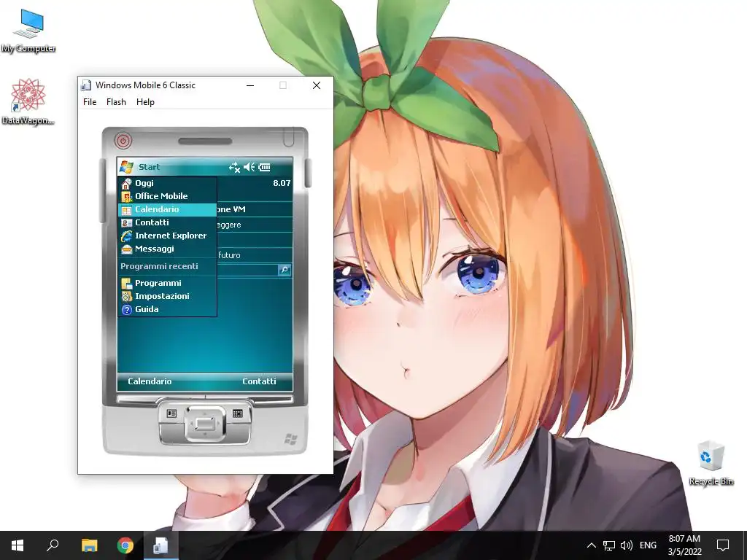Open Programmi from the Start menu
Viewport: 747px width, 560px height.
click(167, 283)
